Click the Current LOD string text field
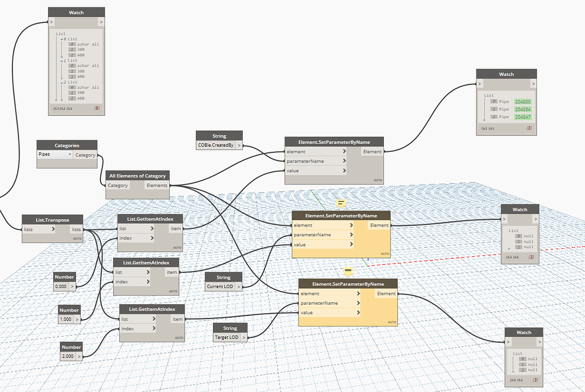The width and height of the screenshot is (585, 392). click(x=220, y=286)
